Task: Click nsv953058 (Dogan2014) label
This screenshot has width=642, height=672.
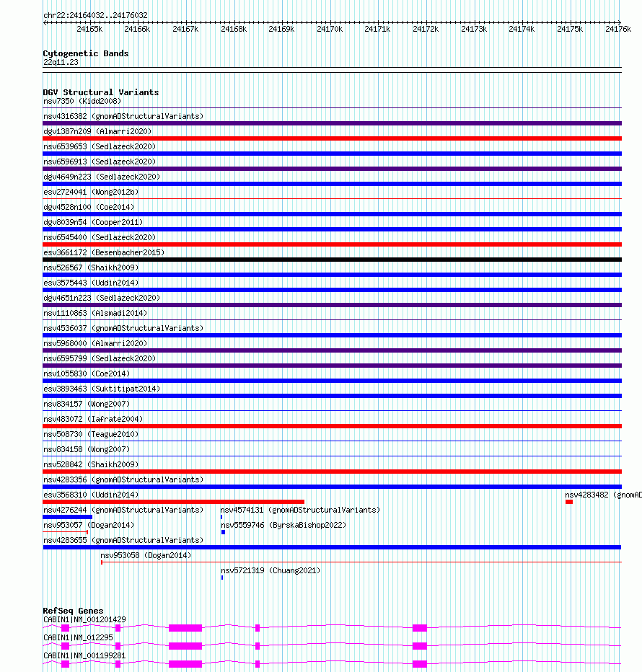Action: point(146,555)
